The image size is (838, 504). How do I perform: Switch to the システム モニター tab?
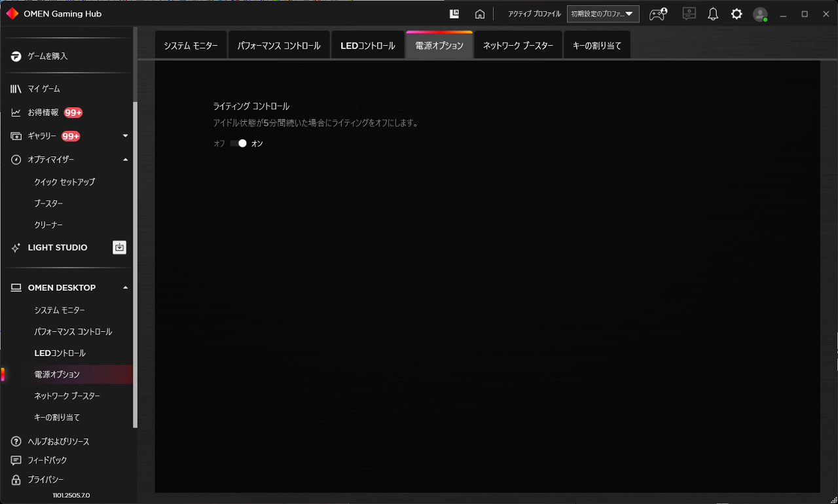[x=191, y=45]
